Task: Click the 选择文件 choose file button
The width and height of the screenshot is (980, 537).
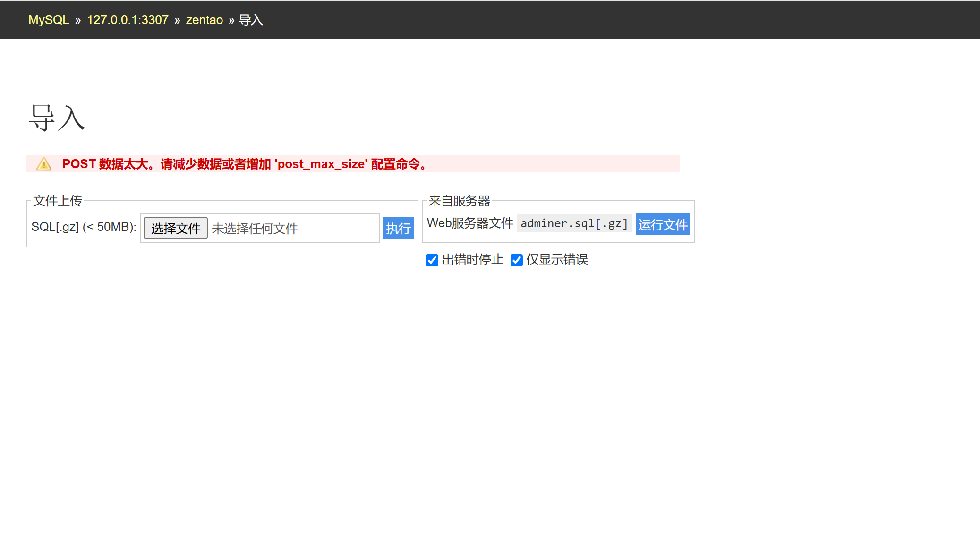Action: pos(175,228)
